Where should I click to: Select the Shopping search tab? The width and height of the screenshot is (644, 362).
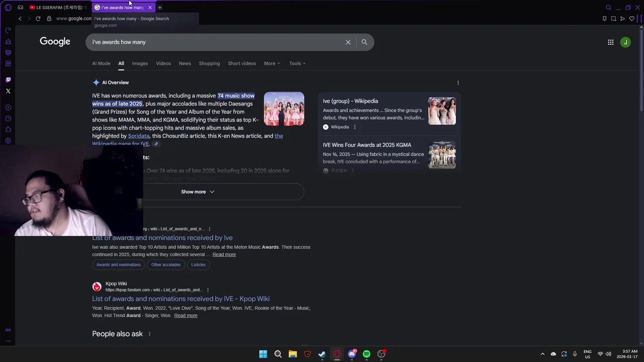coord(209,63)
